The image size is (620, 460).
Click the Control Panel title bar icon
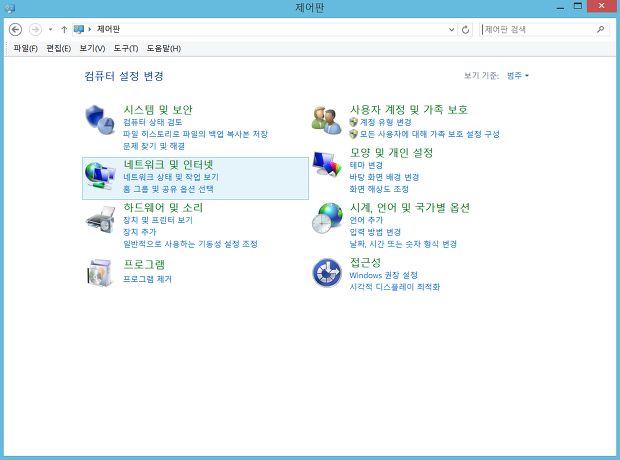(x=10, y=8)
